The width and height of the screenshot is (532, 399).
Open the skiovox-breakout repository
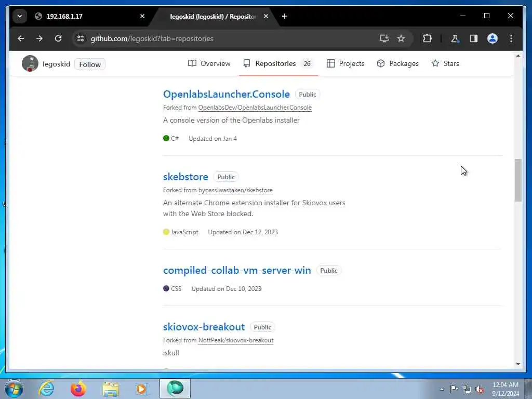point(204,327)
